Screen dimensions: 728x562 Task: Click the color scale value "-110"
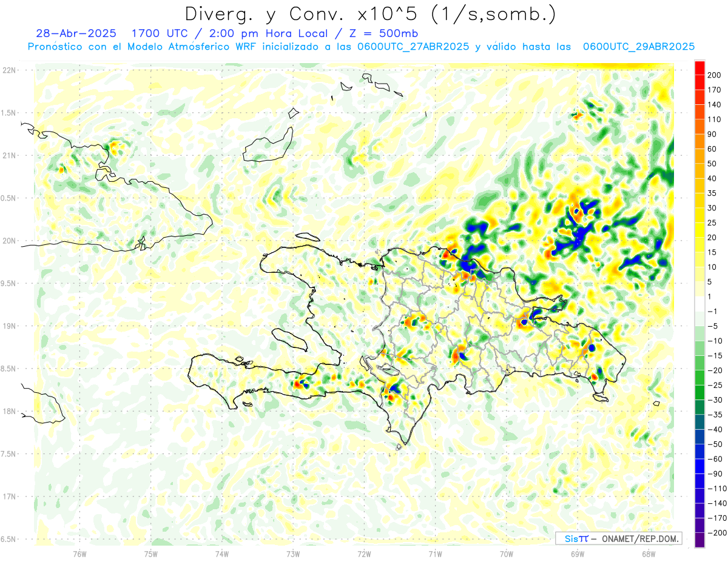(x=717, y=489)
